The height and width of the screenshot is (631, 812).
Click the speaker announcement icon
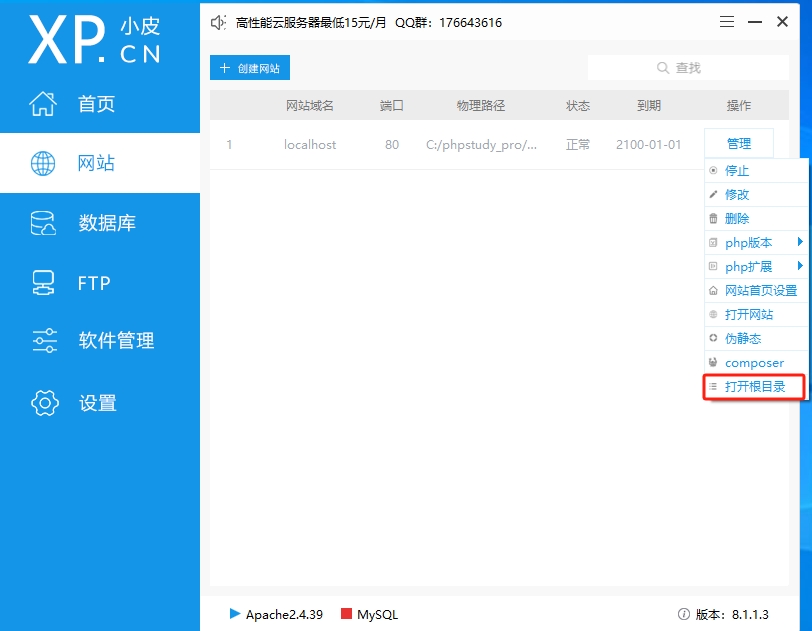tap(218, 23)
